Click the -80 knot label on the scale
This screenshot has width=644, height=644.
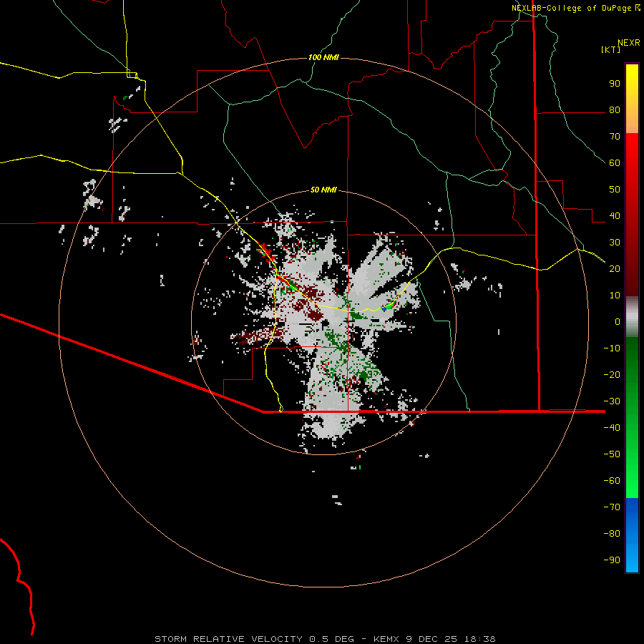612,534
